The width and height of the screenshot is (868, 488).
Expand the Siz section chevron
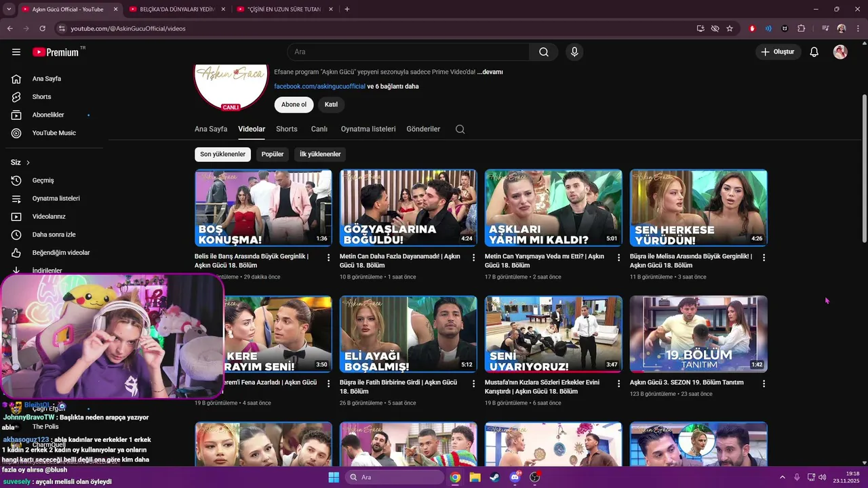(28, 163)
